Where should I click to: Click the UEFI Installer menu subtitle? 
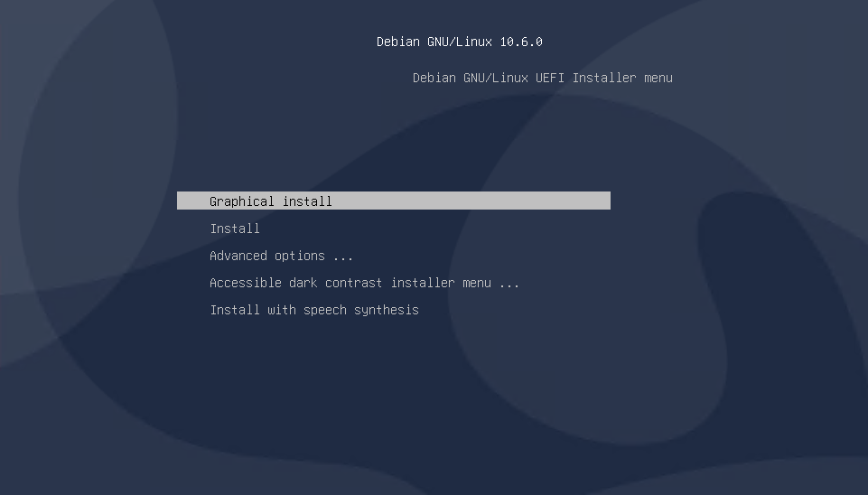(543, 78)
